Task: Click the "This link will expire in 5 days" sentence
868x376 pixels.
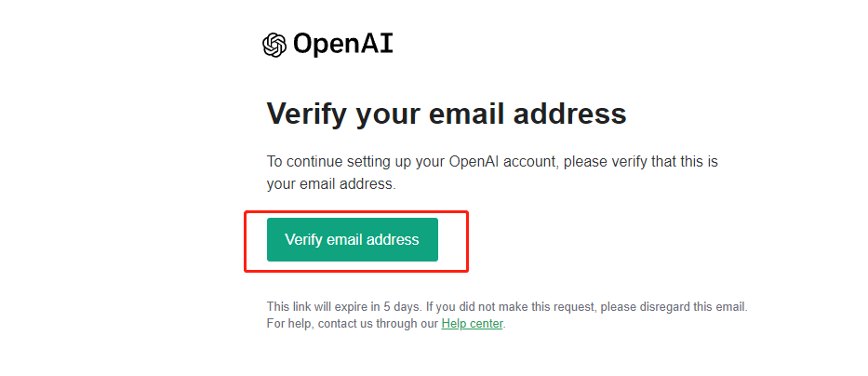Action: tap(344, 305)
